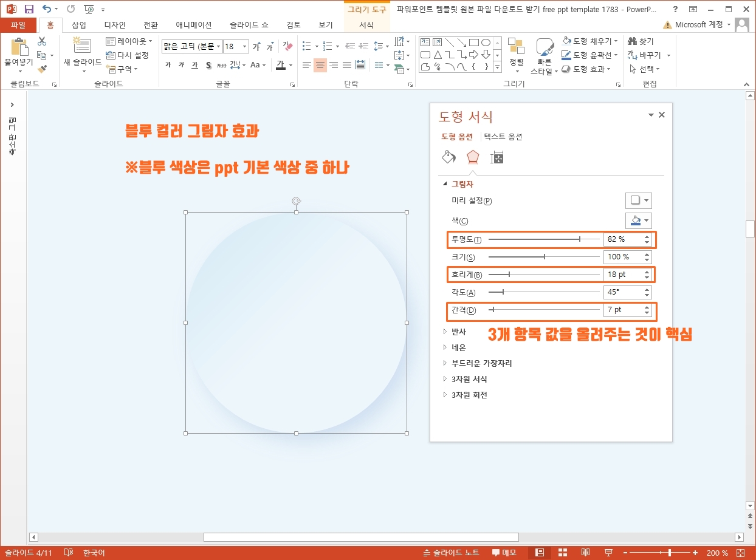Switch to the 디자인 Design tab
Screen dimensions: 756x560
click(115, 25)
